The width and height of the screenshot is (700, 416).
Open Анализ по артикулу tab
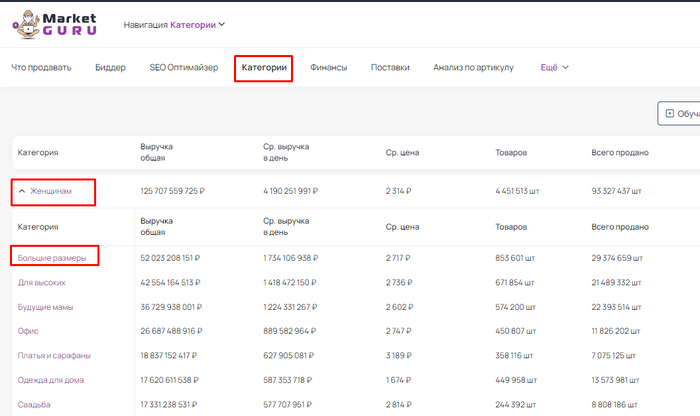coord(473,68)
